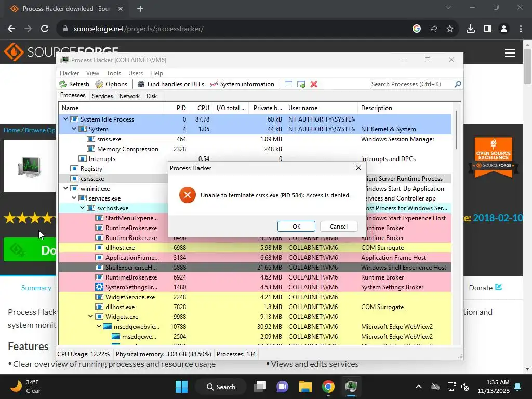Open File Explorer from the taskbar

(305, 387)
